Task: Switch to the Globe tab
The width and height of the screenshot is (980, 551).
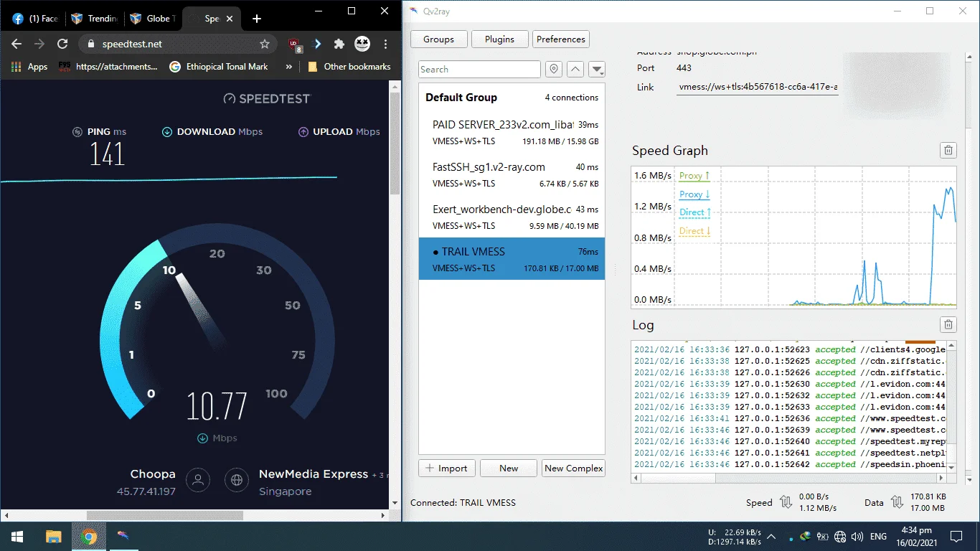Action: pos(154,19)
